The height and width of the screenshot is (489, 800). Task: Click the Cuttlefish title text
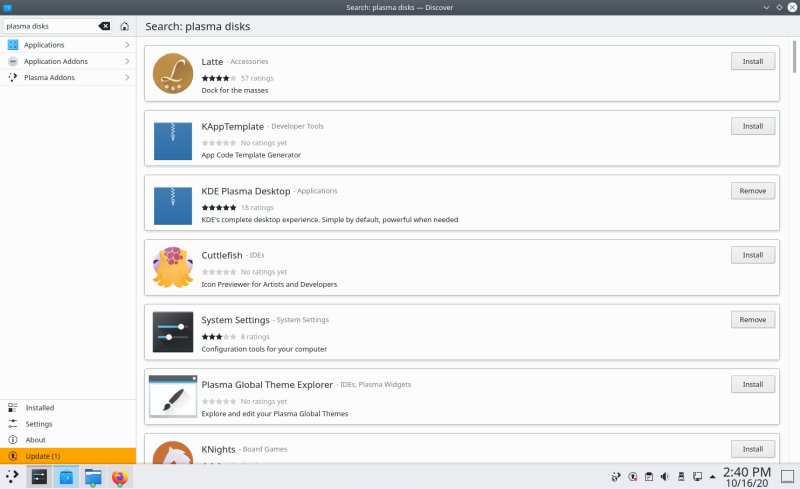[x=222, y=255]
